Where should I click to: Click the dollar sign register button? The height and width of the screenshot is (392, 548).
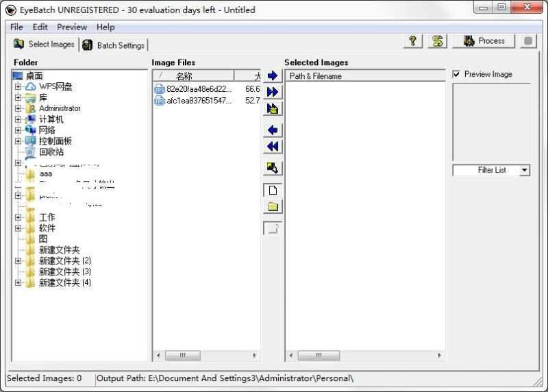437,41
